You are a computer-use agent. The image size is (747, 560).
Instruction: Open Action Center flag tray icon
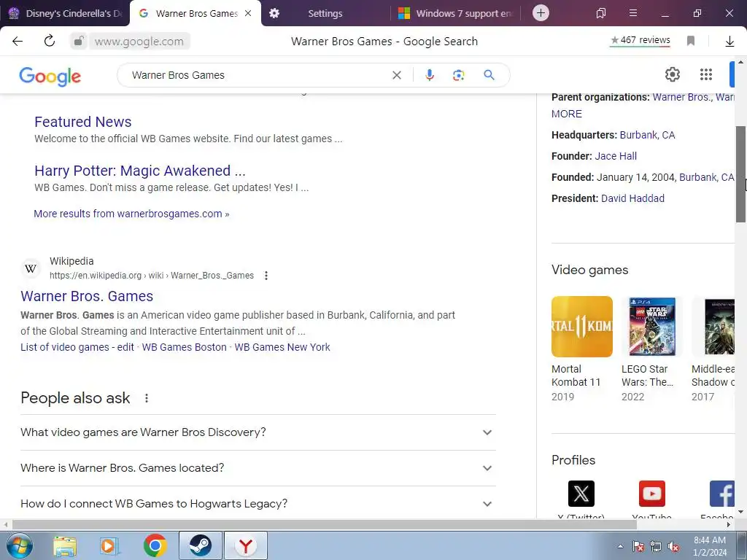coord(638,546)
